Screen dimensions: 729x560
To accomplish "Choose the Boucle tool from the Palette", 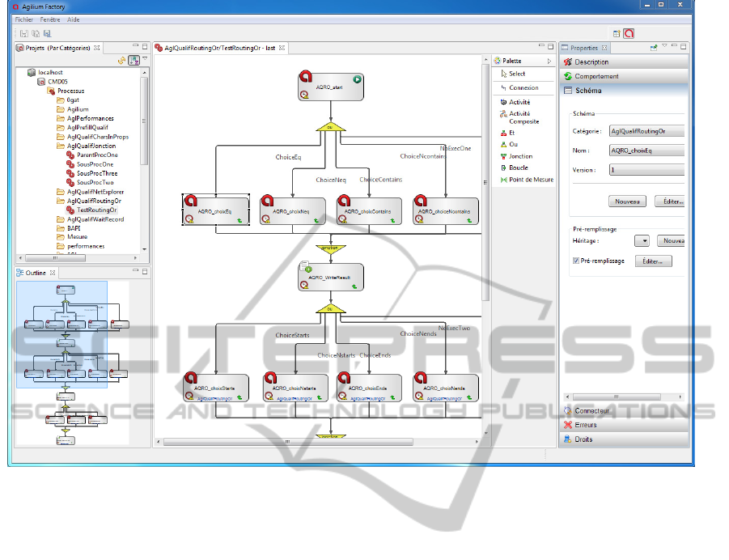I will [x=519, y=168].
